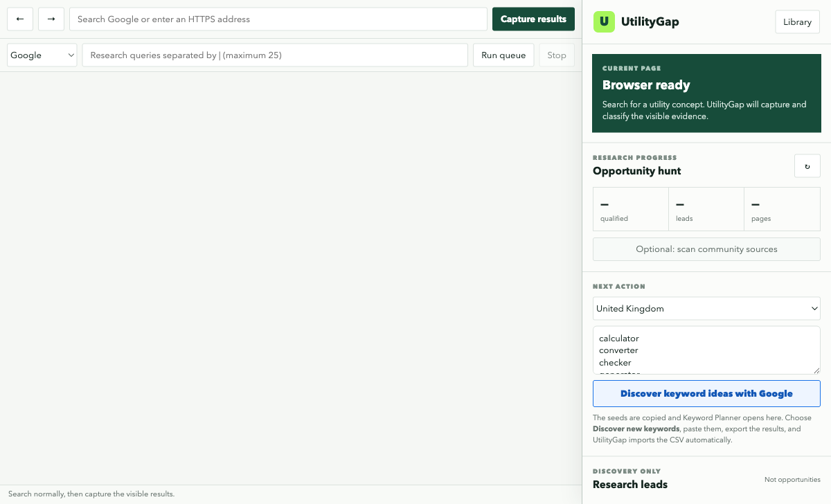Click the Run queue button
831x504 pixels.
pos(503,55)
